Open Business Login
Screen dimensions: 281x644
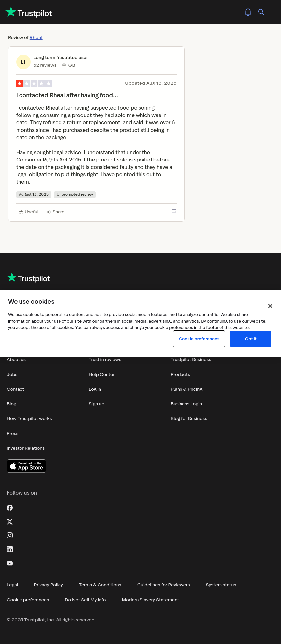186,404
